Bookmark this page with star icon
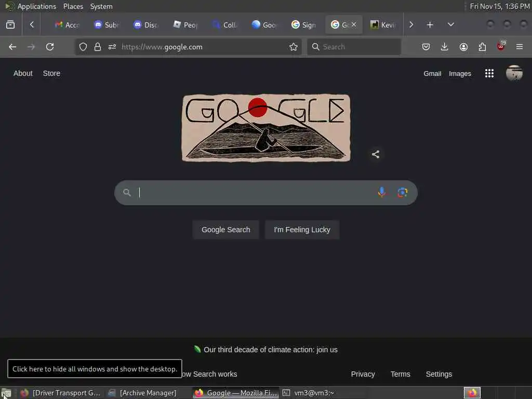The height and width of the screenshot is (399, 532). pyautogui.click(x=294, y=47)
